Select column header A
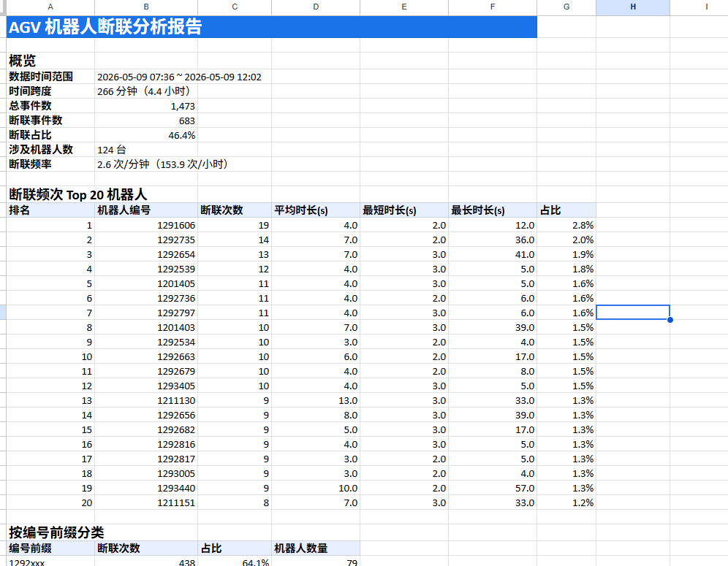The image size is (728, 566). (50, 7)
